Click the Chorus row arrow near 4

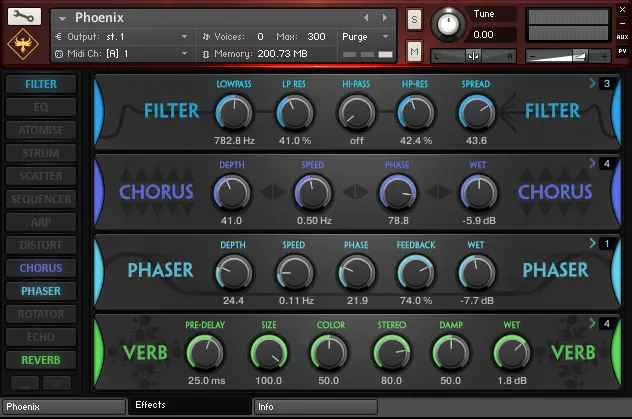592,163
